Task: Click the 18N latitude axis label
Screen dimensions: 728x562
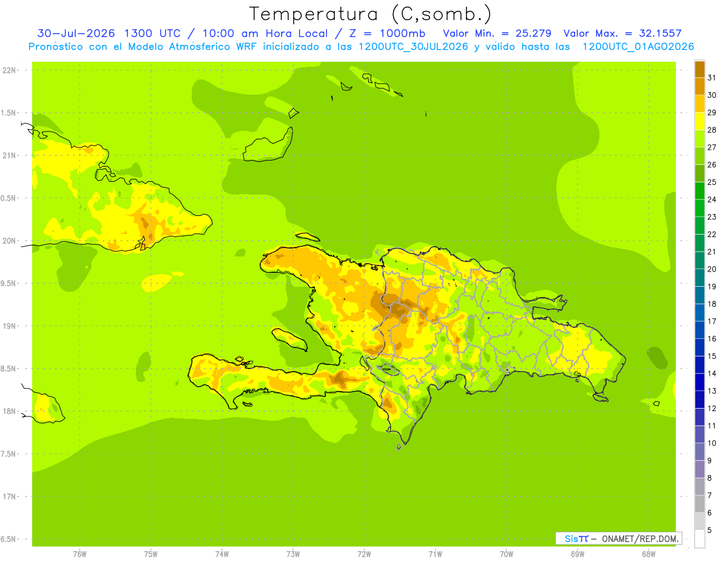Action: click(10, 411)
